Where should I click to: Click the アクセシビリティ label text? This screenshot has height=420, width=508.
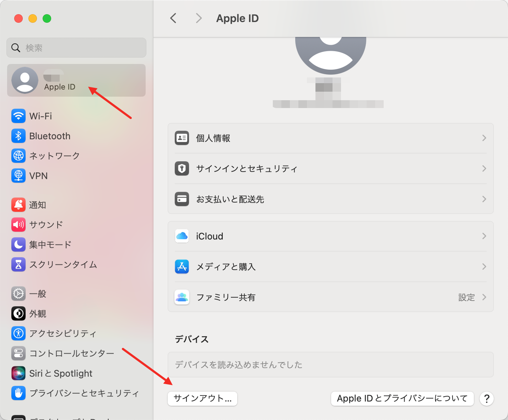pyautogui.click(x=63, y=333)
